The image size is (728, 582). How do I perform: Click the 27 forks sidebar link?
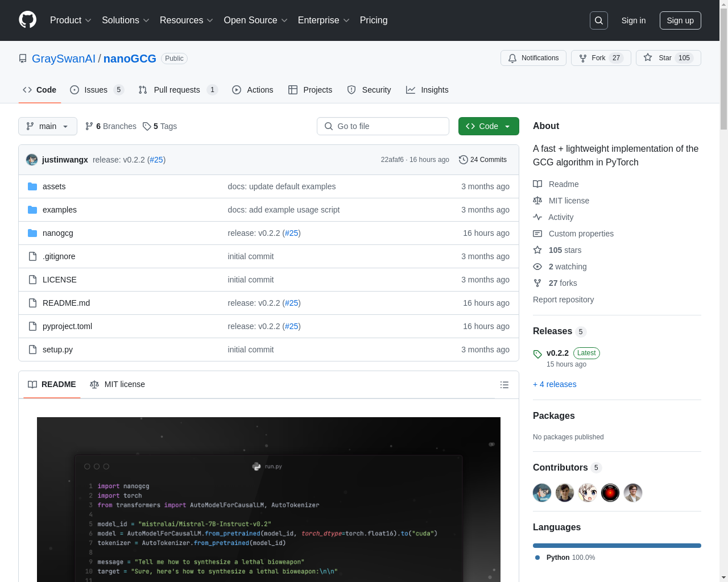point(555,283)
